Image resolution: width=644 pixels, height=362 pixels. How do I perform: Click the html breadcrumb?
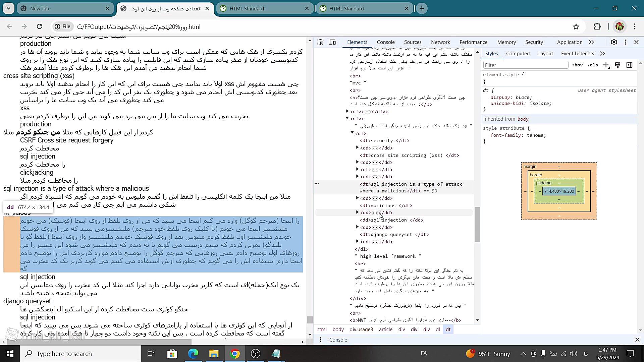point(321,329)
